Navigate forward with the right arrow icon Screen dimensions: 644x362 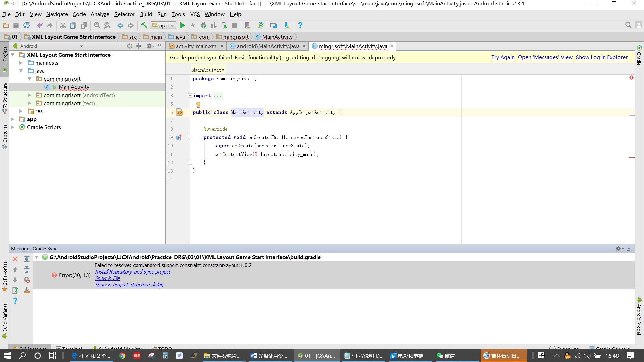coord(131,25)
